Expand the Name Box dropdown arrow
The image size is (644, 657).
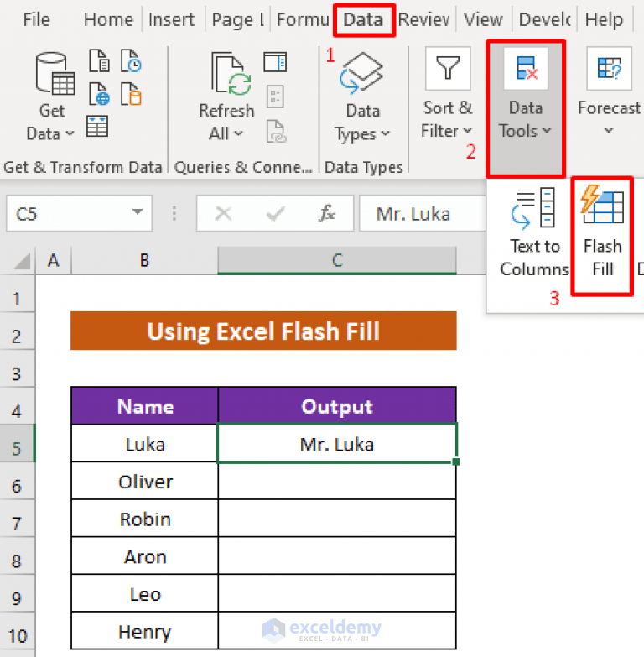click(138, 212)
